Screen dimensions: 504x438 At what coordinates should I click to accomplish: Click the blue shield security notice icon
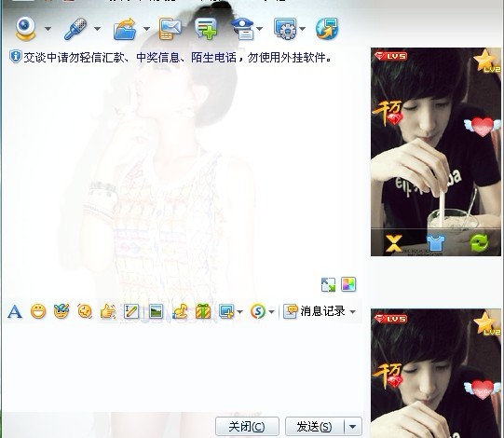[x=16, y=57]
